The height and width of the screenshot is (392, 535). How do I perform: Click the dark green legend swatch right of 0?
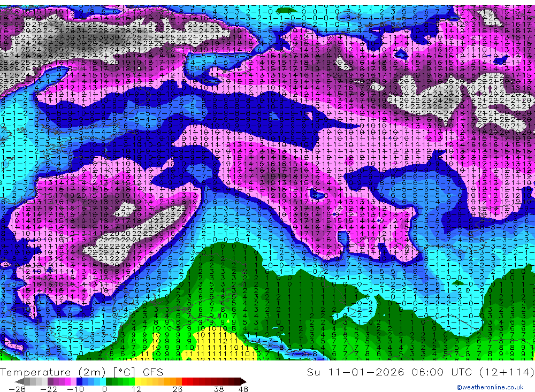click(109, 381)
